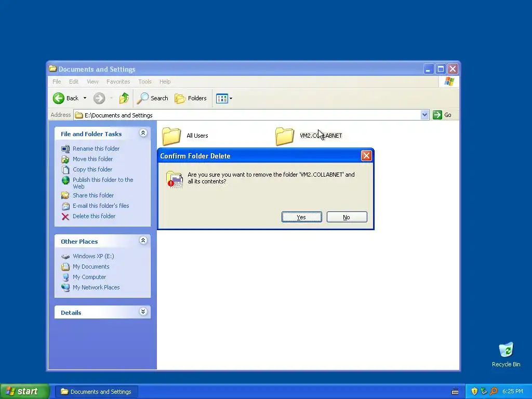Select the VM2.COLLABNET folder icon
Screen dimensions: 532x399
(285, 136)
